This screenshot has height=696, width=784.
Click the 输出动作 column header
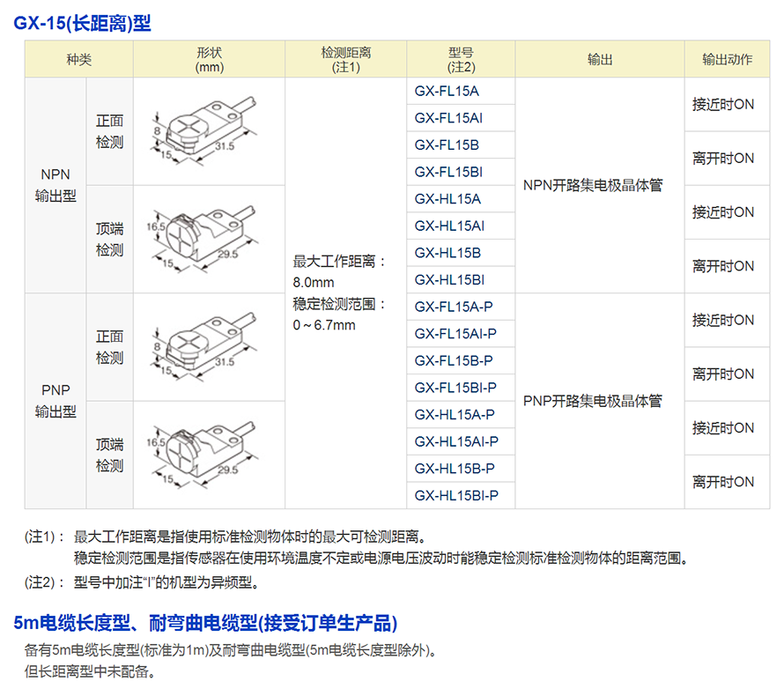coord(727,59)
